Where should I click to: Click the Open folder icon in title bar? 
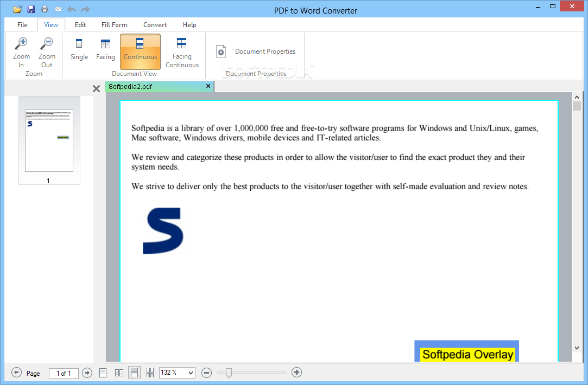(17, 9)
